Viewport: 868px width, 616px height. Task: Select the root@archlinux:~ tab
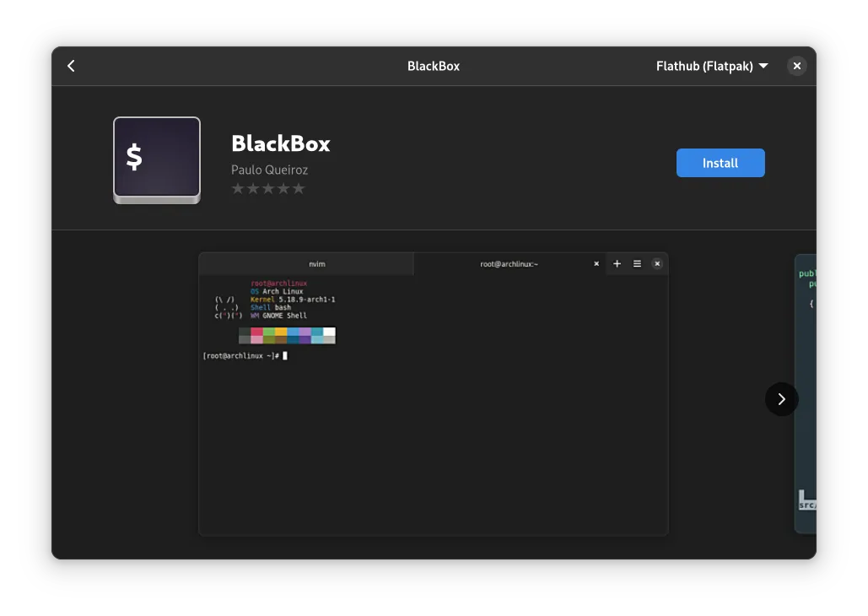coord(508,263)
